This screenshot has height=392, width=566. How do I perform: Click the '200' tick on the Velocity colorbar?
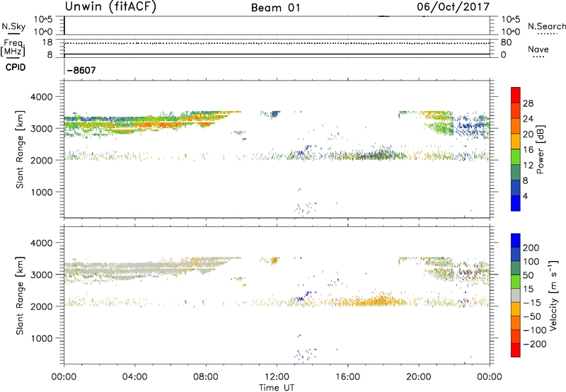531,248
